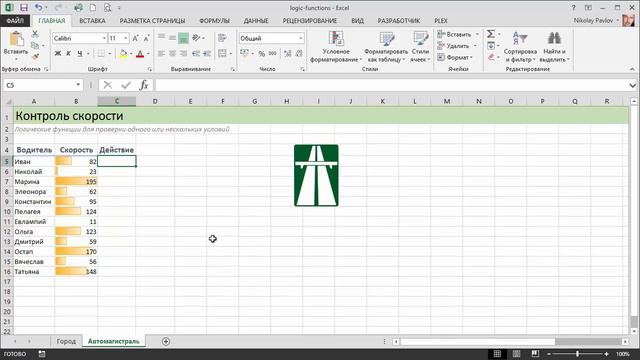Toggle underline (Ч) formatting

pyautogui.click(x=80, y=53)
